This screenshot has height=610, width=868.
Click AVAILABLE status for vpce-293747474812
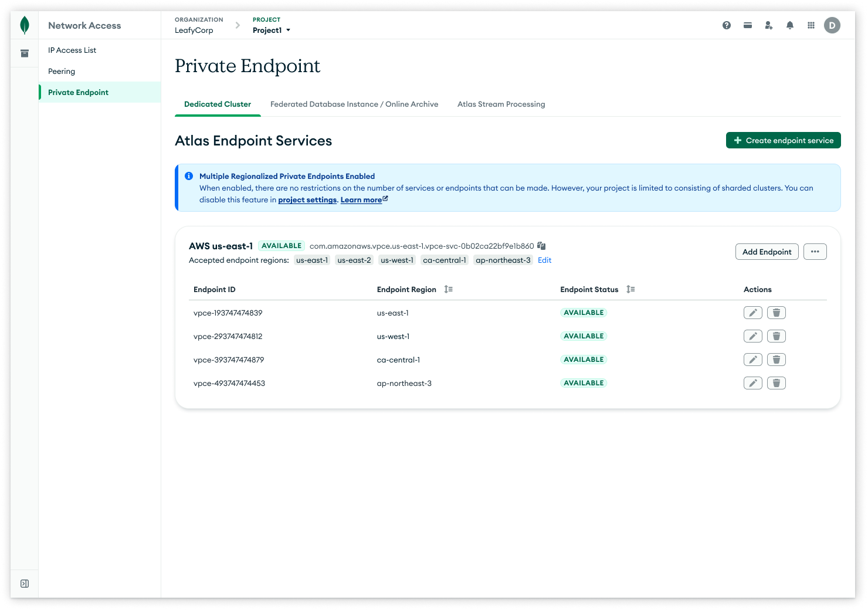click(x=584, y=336)
